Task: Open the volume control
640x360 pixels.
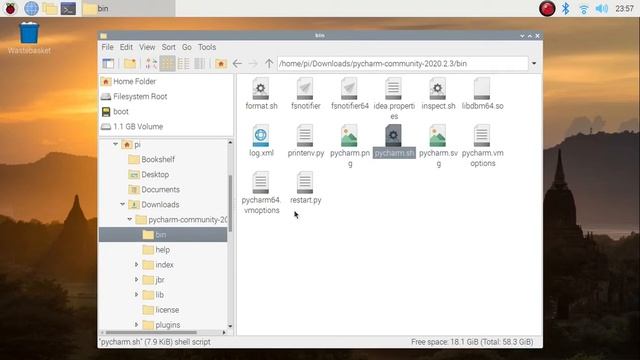Action: [x=602, y=8]
